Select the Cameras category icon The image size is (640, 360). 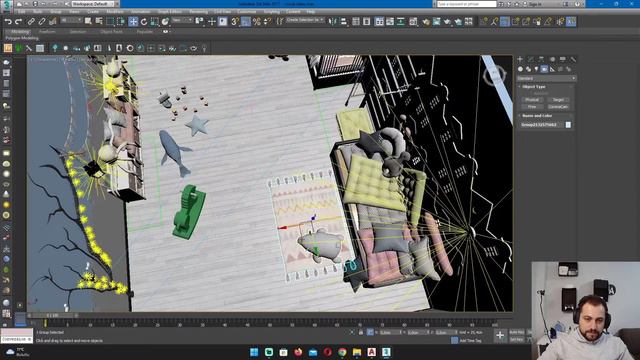tap(544, 69)
